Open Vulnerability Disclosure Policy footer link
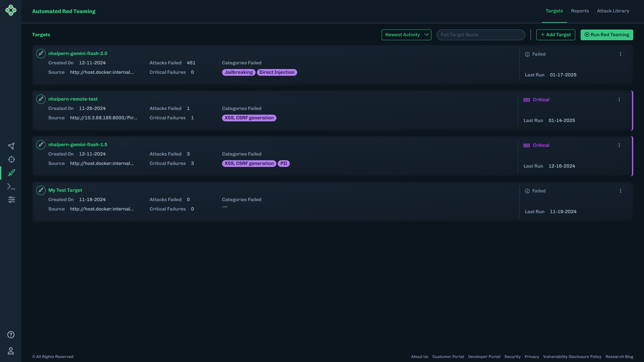Image resolution: width=644 pixels, height=362 pixels. (x=572, y=357)
